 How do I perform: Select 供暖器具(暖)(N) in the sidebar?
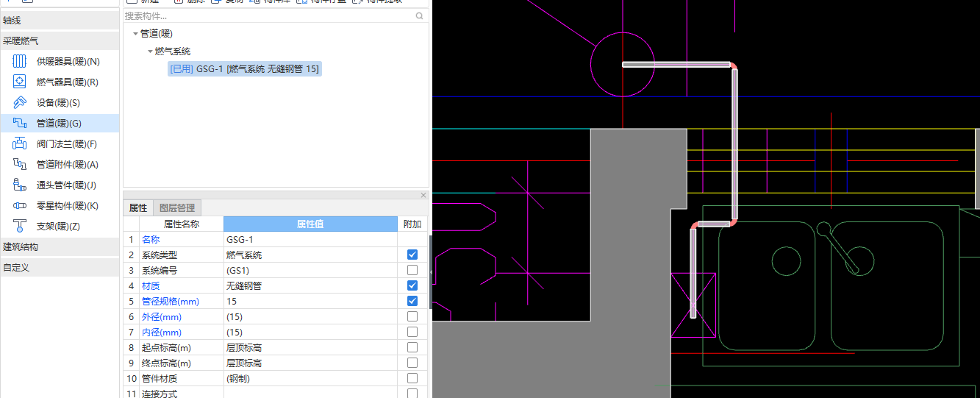tap(60, 62)
